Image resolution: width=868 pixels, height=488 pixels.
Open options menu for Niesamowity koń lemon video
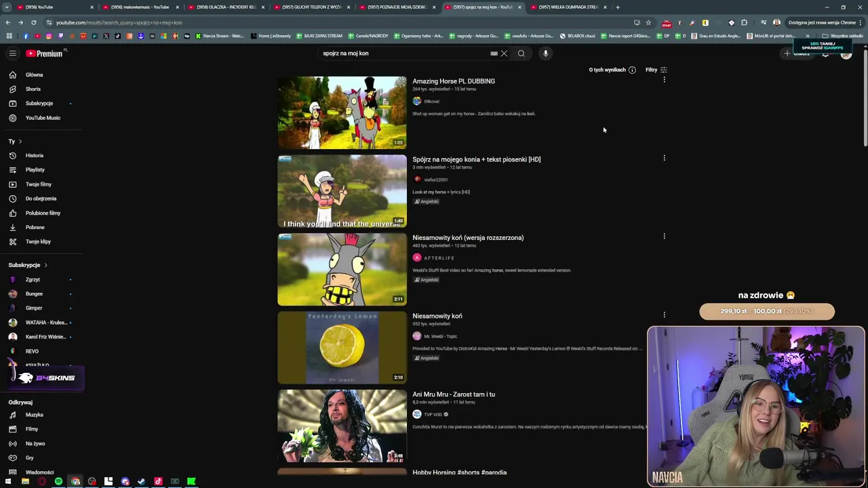click(664, 314)
